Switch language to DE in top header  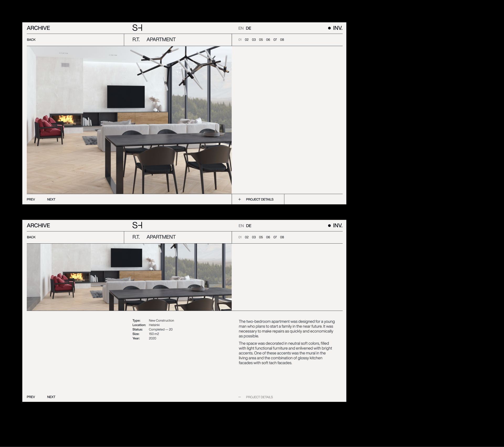(248, 28)
